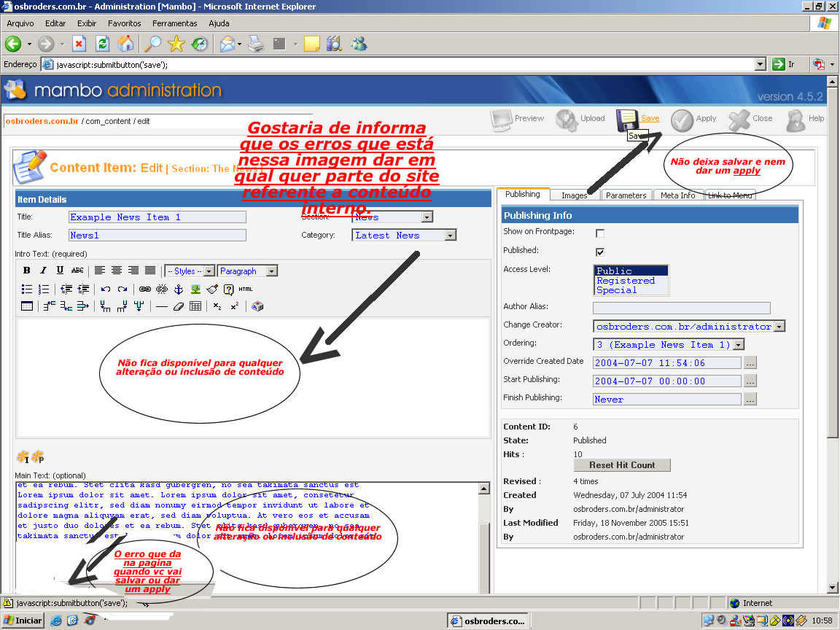The image size is (840, 630).
Task: Open the Exibir menu
Action: [x=87, y=23]
